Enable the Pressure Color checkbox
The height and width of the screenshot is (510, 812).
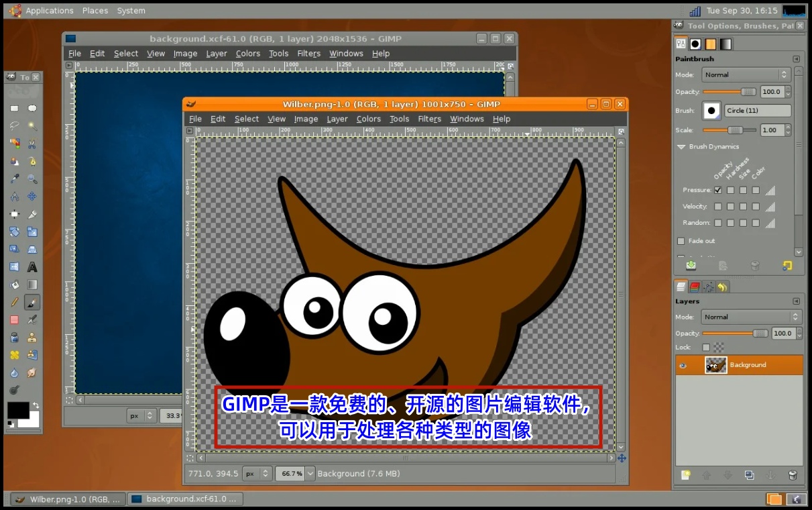[756, 191]
